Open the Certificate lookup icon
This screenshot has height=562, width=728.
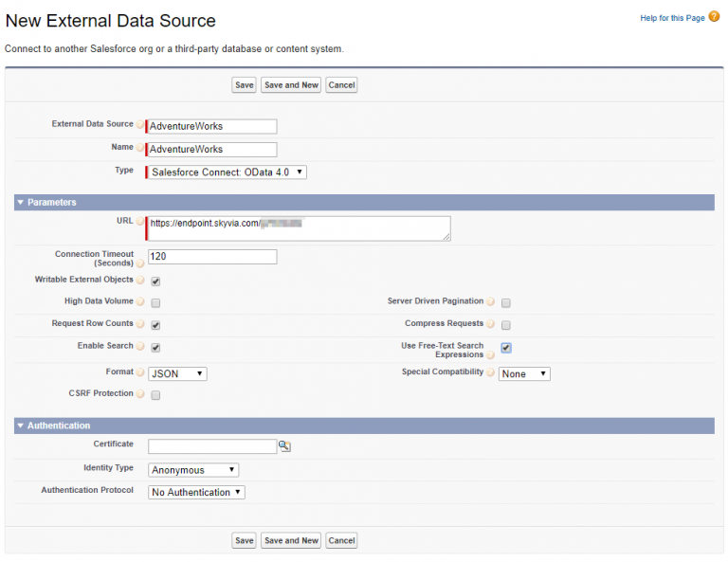click(x=284, y=446)
